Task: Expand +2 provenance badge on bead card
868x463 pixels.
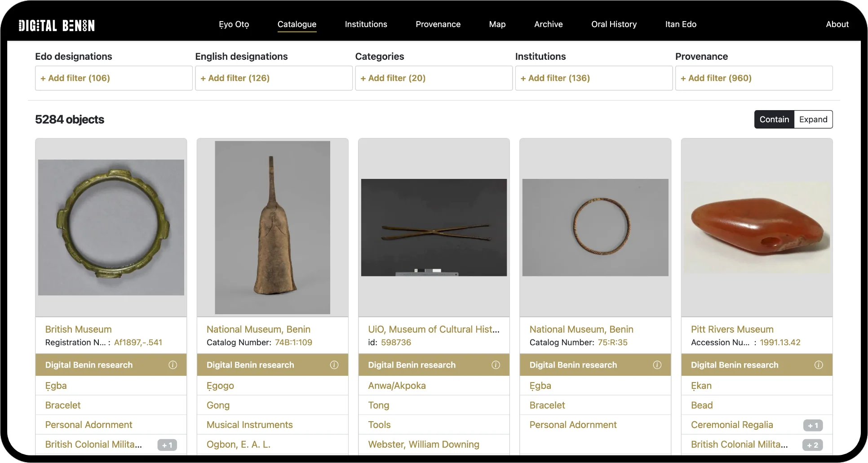Action: [x=813, y=445]
